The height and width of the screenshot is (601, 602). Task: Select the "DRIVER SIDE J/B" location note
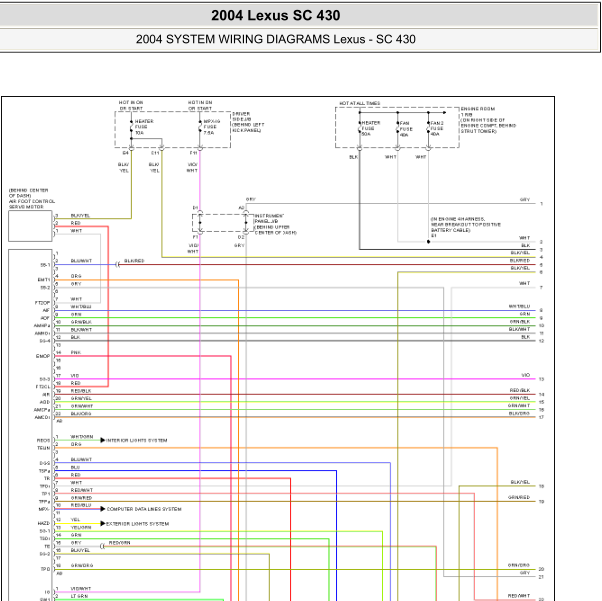[248, 122]
